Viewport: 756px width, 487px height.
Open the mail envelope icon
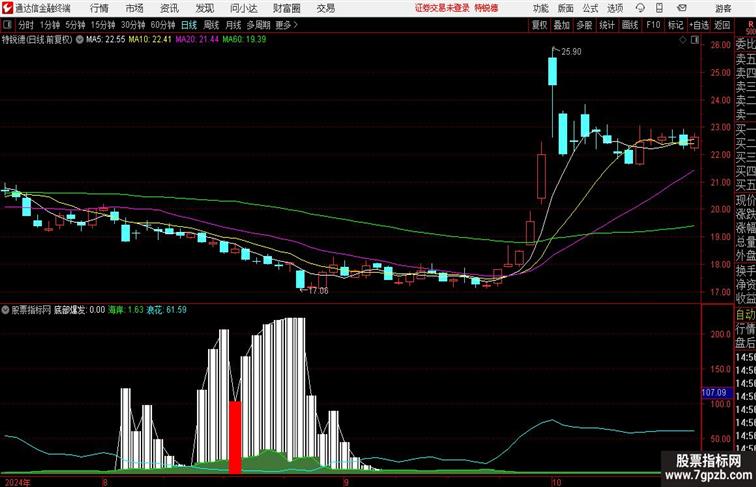(x=682, y=8)
